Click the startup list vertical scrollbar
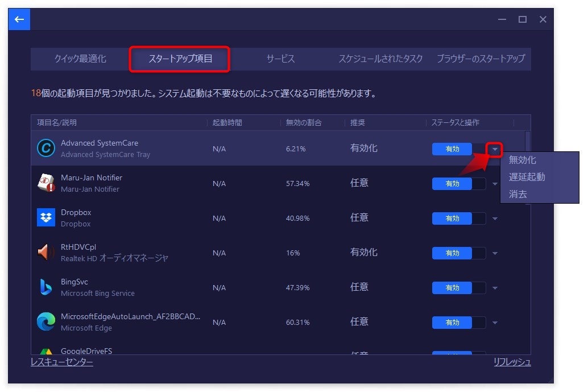 (528, 167)
